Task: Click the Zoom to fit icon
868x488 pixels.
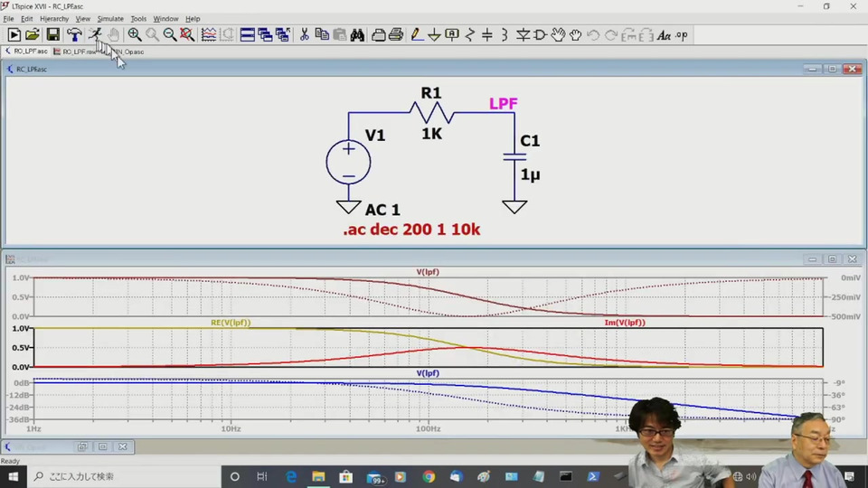Action: tap(187, 35)
